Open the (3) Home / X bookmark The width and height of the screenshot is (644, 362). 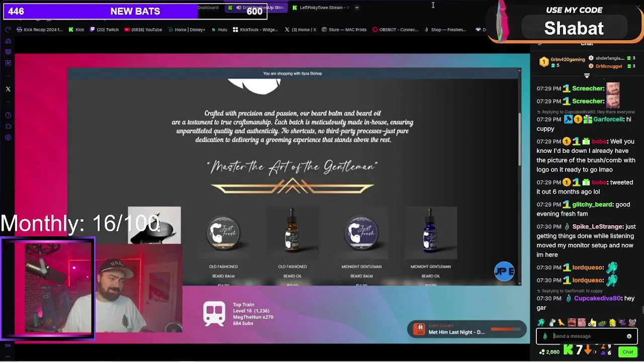coord(300,30)
